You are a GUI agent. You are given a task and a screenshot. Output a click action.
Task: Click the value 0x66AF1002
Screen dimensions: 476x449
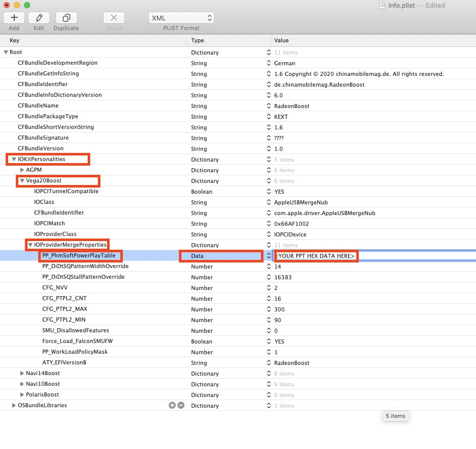point(292,224)
